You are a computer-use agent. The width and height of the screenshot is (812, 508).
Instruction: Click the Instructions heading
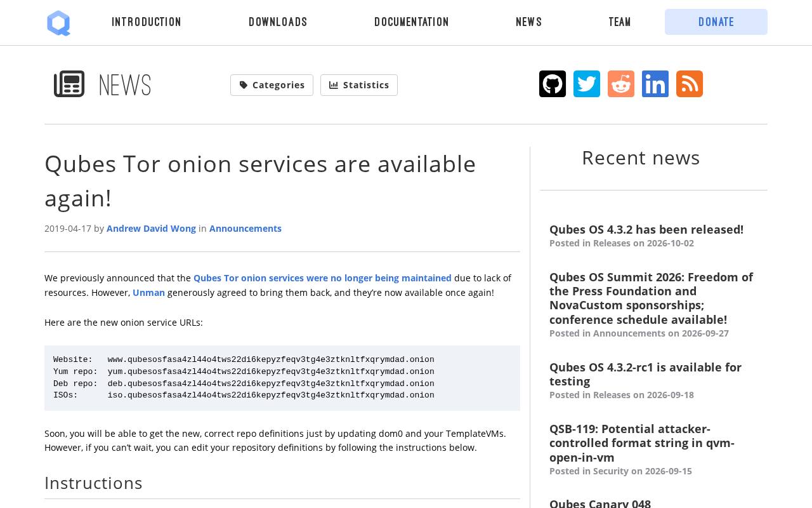click(x=93, y=483)
